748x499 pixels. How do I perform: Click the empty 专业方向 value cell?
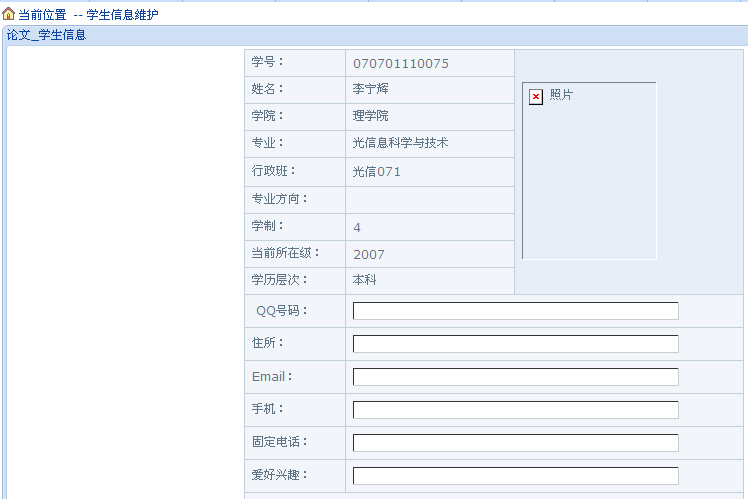[x=429, y=199]
